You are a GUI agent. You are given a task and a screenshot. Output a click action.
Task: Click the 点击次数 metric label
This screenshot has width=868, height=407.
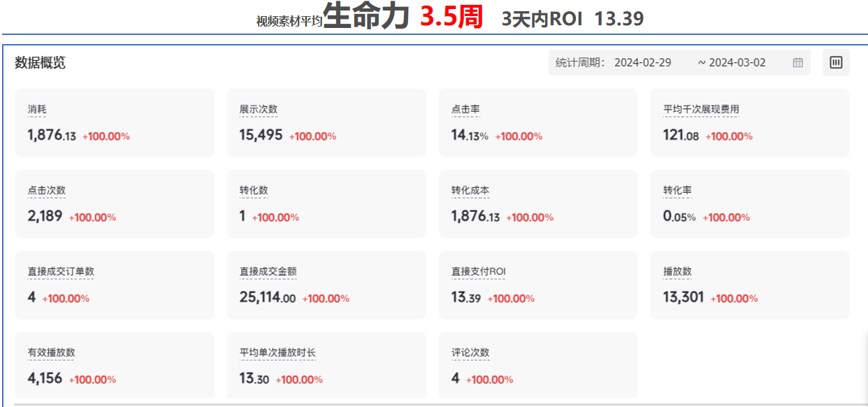tap(47, 190)
